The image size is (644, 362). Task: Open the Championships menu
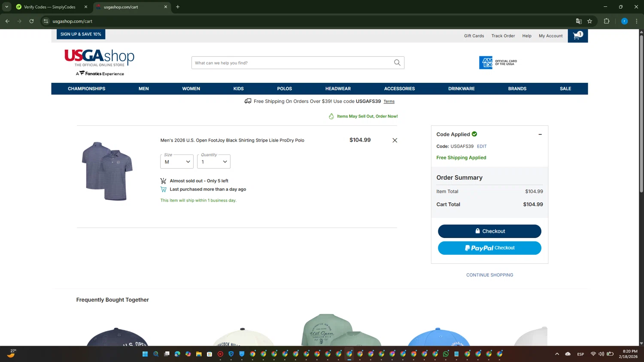click(x=86, y=89)
